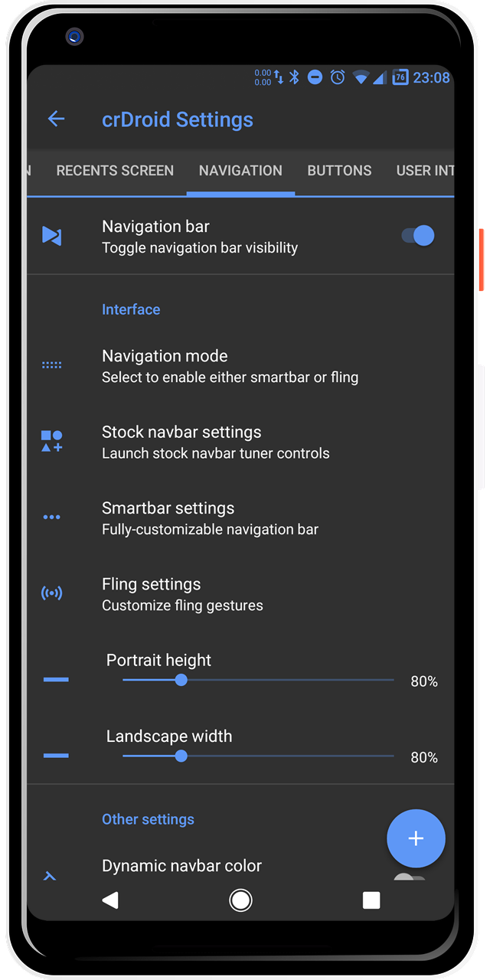Open Navigation mode selection

pos(230,365)
